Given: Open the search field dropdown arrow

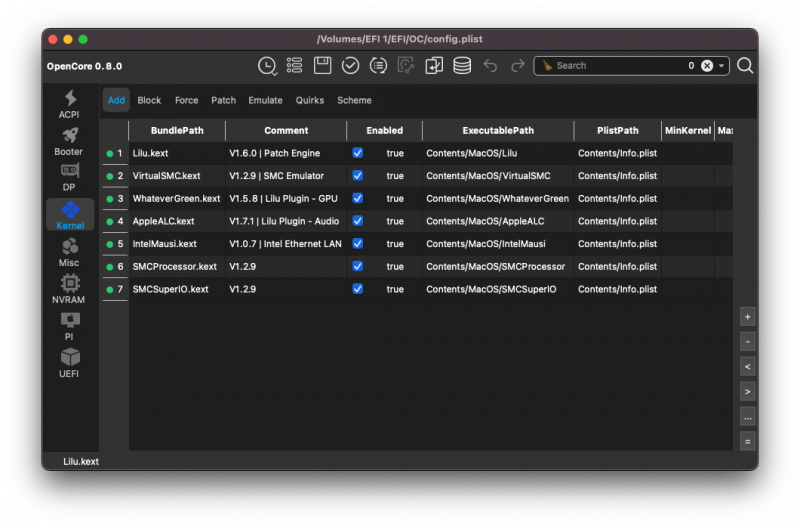Looking at the screenshot, I should coord(722,66).
